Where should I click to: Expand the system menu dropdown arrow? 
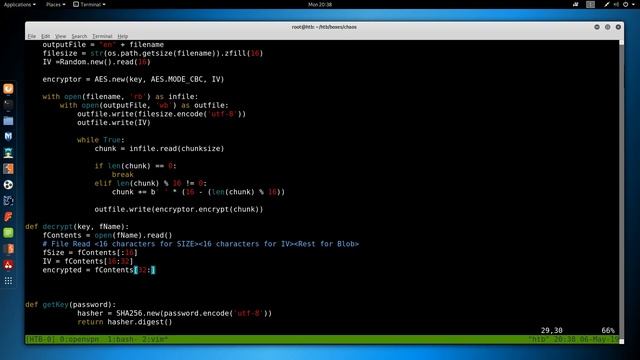pos(633,4)
